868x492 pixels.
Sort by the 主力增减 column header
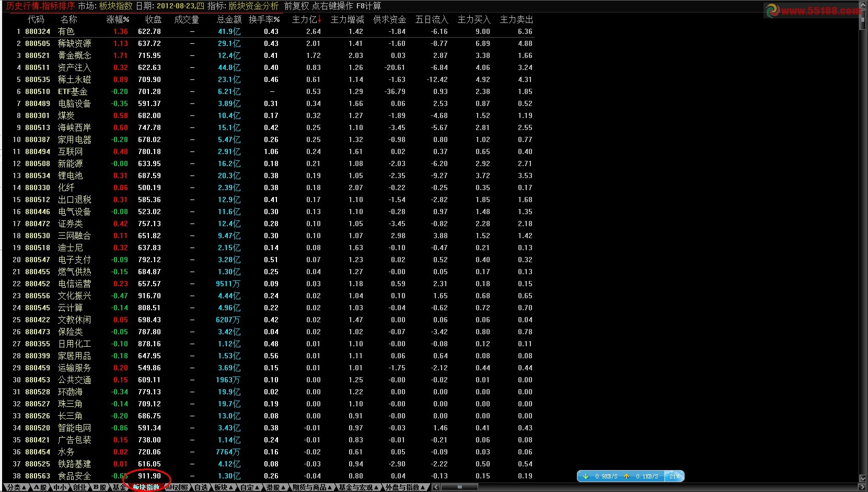tap(347, 19)
